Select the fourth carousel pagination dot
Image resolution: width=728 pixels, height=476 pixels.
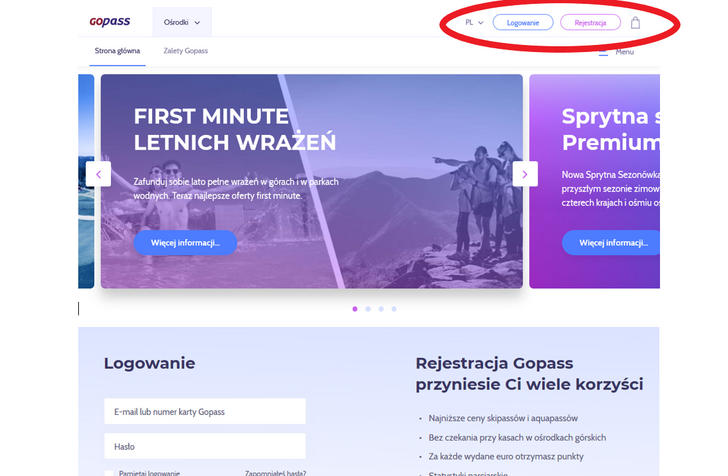(394, 309)
